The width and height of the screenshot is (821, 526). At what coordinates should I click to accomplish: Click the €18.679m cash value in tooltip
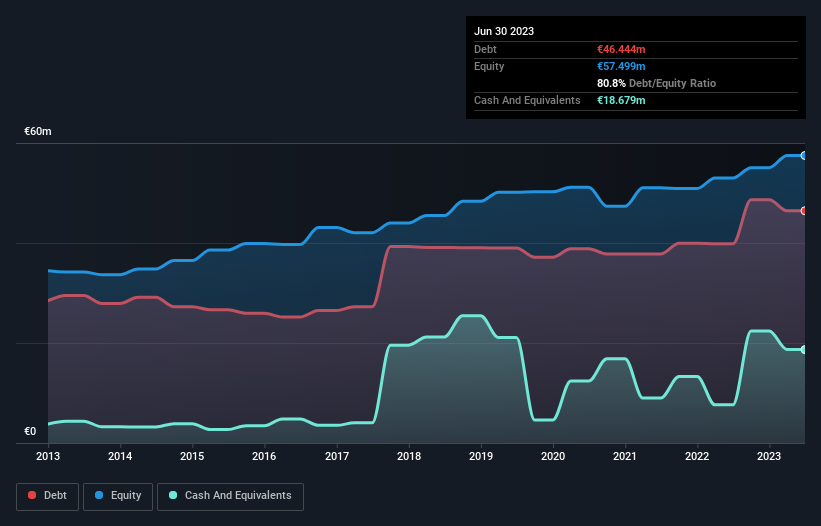pos(621,100)
